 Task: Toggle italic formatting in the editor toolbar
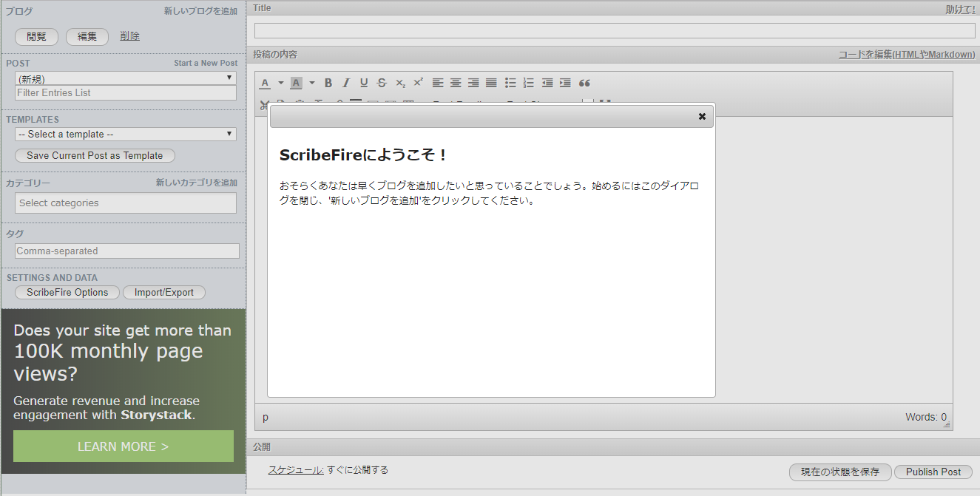click(346, 83)
